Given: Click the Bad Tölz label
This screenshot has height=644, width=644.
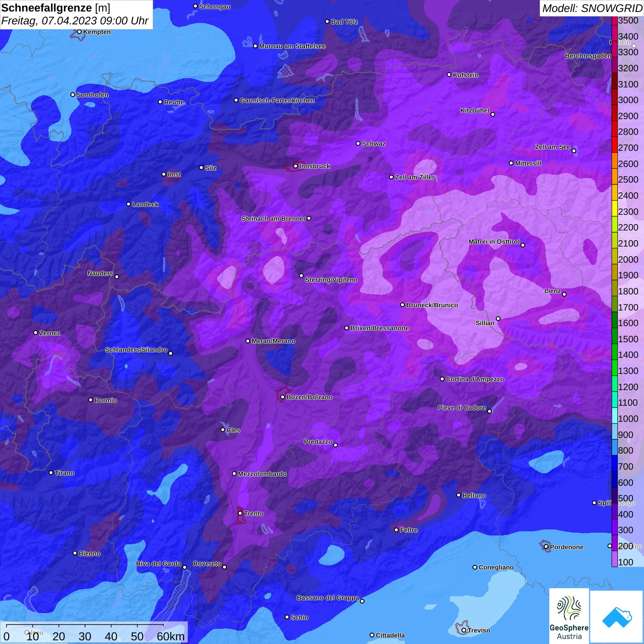Looking at the screenshot, I should pos(344,22).
